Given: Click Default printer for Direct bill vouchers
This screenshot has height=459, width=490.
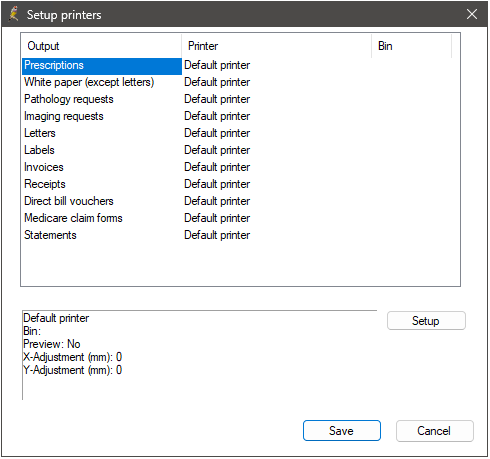Looking at the screenshot, I should click(217, 201).
